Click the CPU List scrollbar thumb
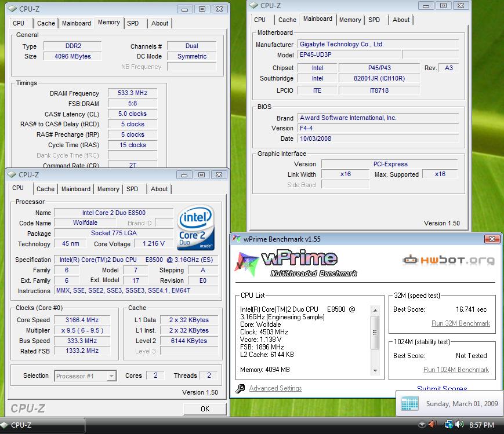 [x=375, y=332]
